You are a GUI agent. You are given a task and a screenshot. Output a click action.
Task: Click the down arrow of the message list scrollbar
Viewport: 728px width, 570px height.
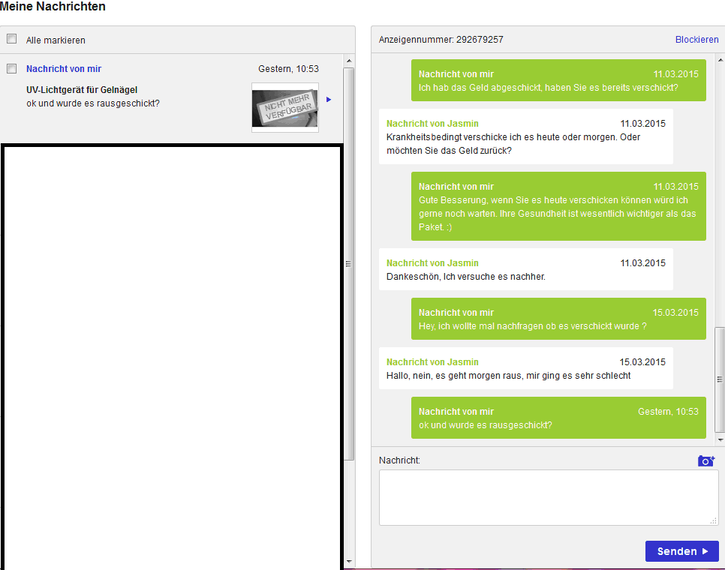(x=349, y=562)
